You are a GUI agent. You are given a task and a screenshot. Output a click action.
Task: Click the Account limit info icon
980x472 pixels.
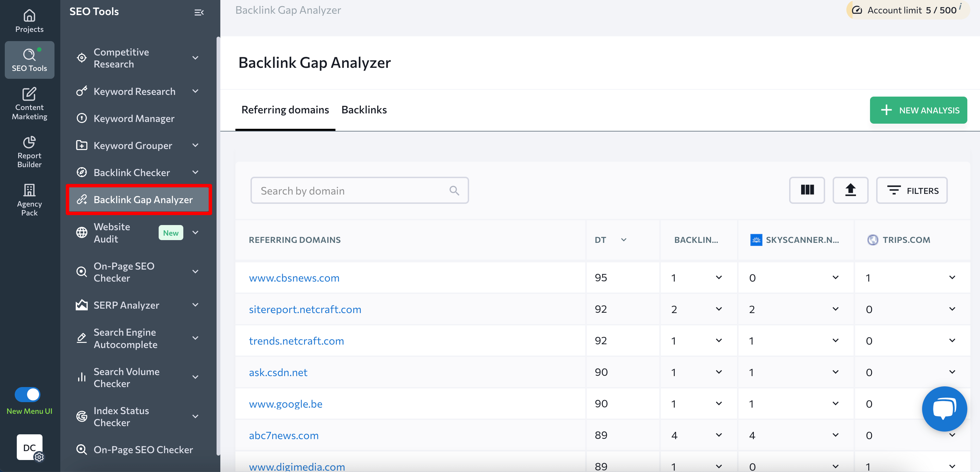960,7
